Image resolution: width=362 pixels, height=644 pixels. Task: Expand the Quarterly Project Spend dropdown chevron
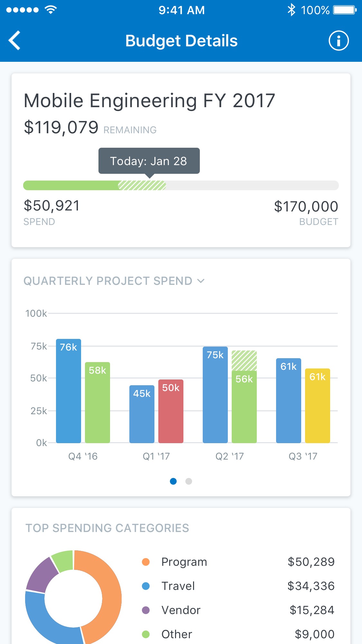pos(201,281)
